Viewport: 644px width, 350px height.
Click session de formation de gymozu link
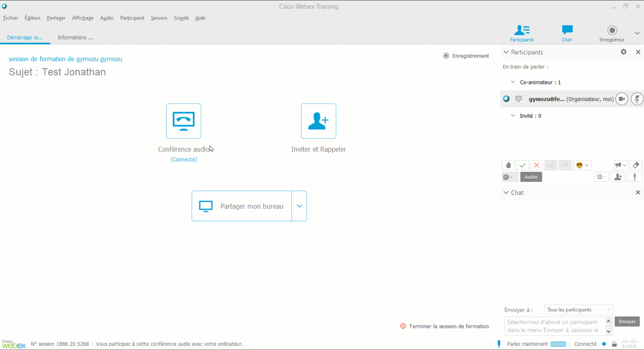(x=65, y=59)
